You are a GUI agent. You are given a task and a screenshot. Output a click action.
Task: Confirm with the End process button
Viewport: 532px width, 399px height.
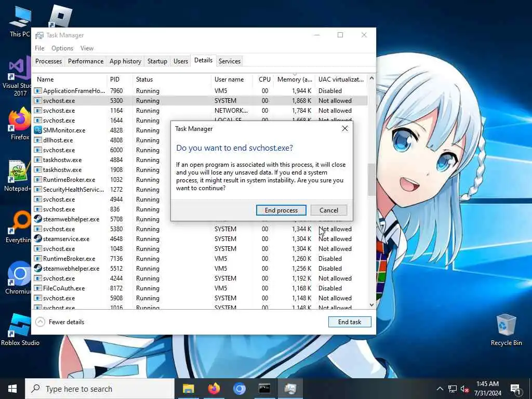pos(281,210)
